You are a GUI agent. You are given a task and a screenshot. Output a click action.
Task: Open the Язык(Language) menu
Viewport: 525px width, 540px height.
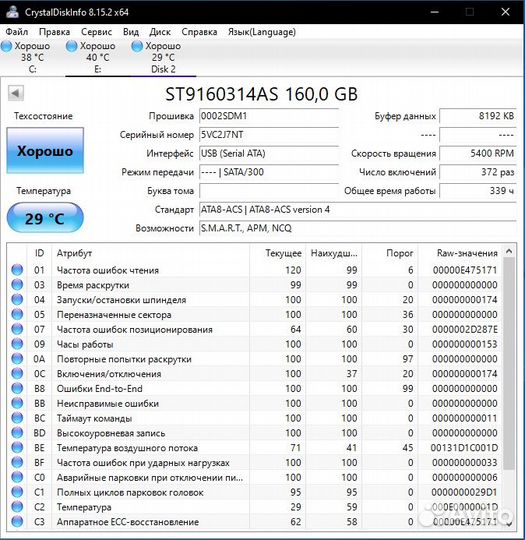pos(262,32)
